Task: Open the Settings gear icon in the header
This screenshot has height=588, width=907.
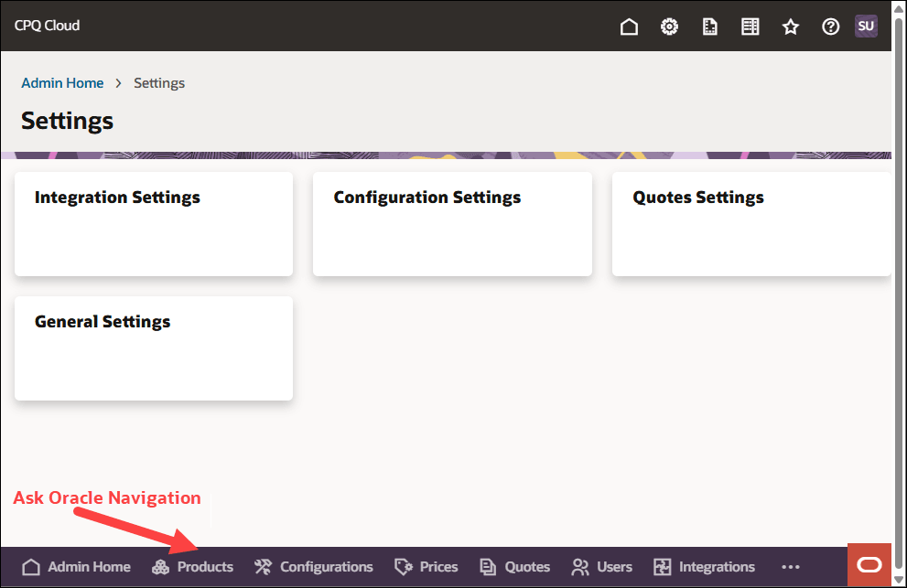Action: [x=669, y=26]
